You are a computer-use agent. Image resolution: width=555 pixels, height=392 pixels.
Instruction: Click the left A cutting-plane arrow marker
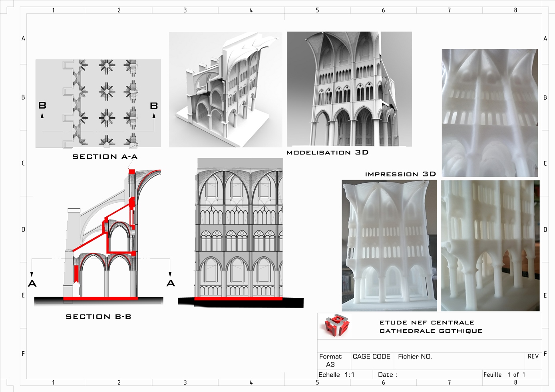[32, 280]
